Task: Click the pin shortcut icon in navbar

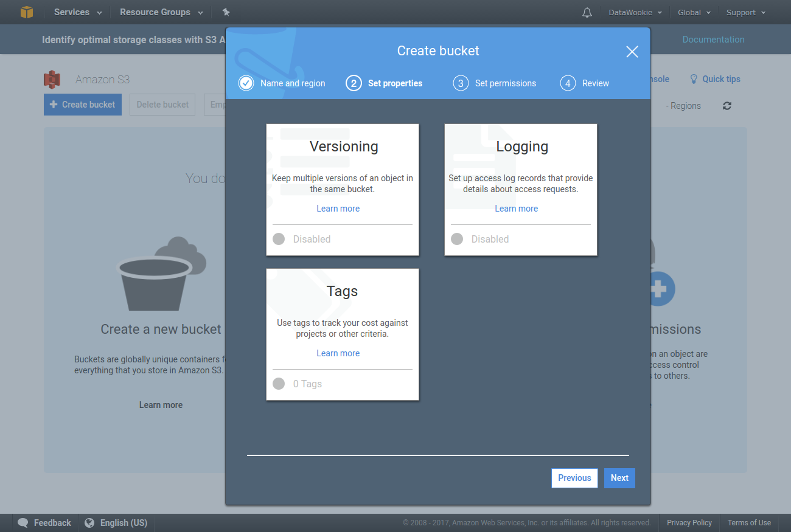Action: [226, 12]
